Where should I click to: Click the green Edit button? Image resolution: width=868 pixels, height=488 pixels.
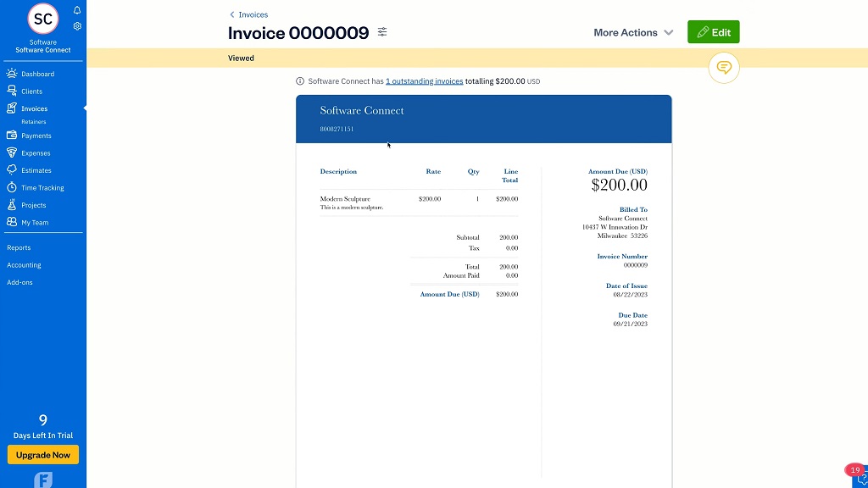point(713,32)
